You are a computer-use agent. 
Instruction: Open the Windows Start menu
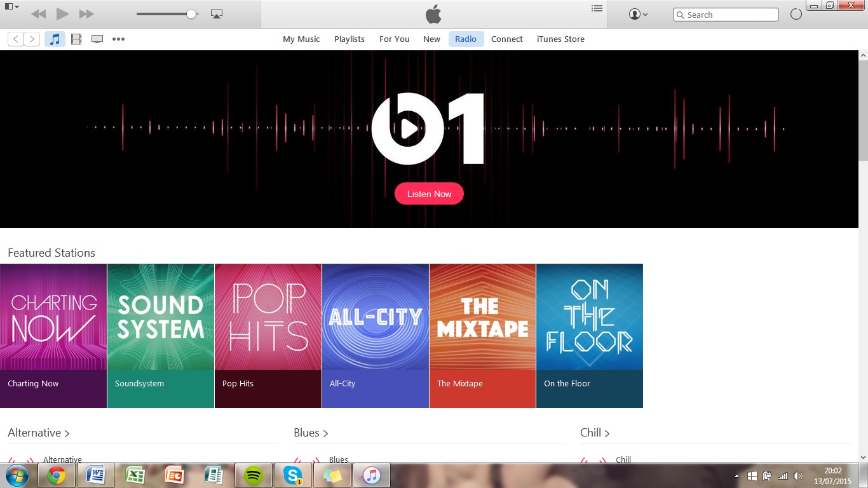click(16, 475)
